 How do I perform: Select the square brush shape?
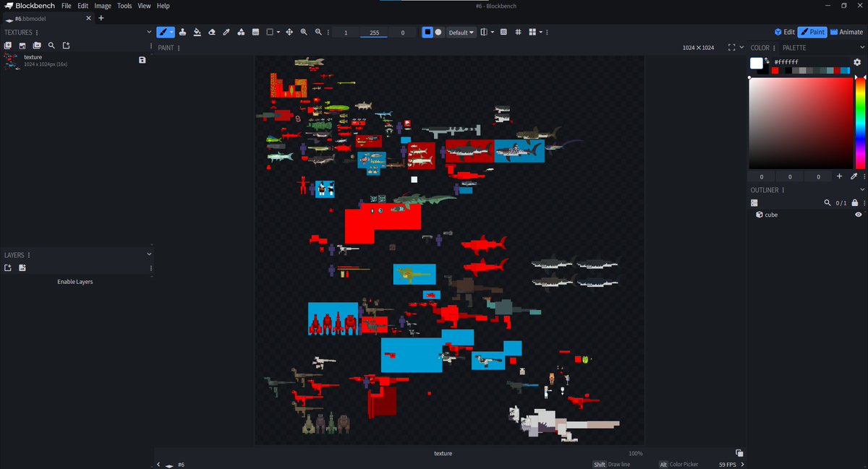pyautogui.click(x=427, y=32)
